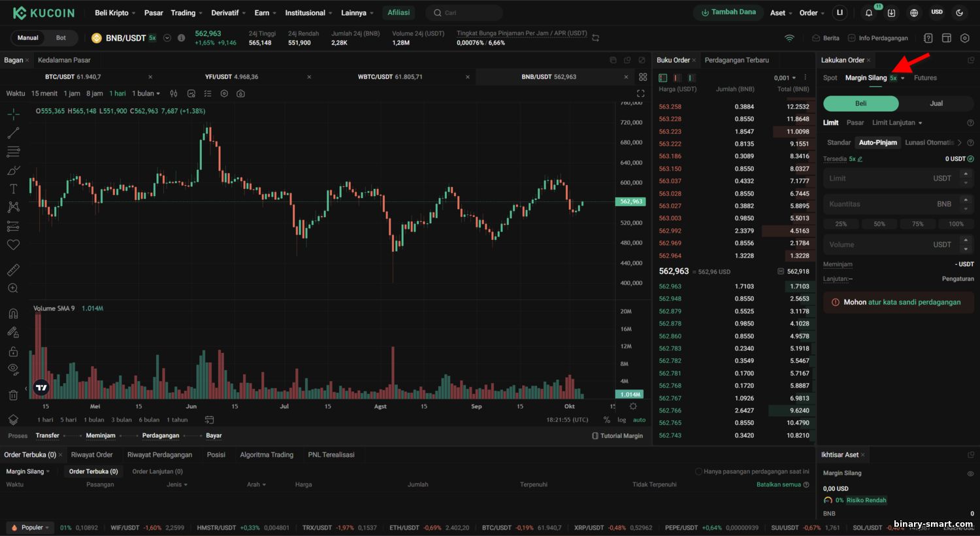Open the BTC/USDT chart tab
Image resolution: width=980 pixels, height=536 pixels.
pyautogui.click(x=73, y=77)
